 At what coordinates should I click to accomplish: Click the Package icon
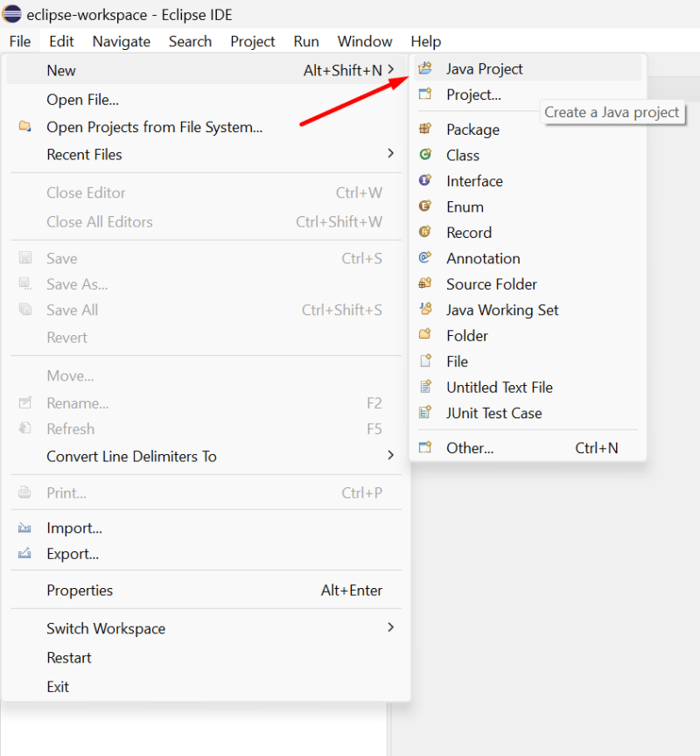click(425, 129)
